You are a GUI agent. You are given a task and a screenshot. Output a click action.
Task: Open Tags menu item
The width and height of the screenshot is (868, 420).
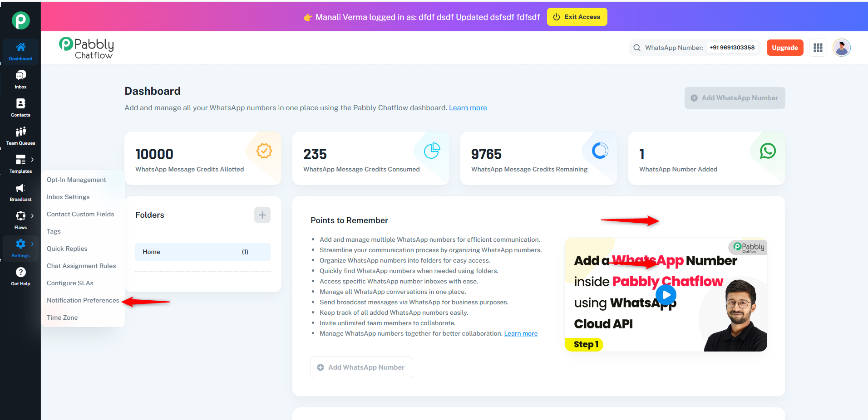(54, 231)
